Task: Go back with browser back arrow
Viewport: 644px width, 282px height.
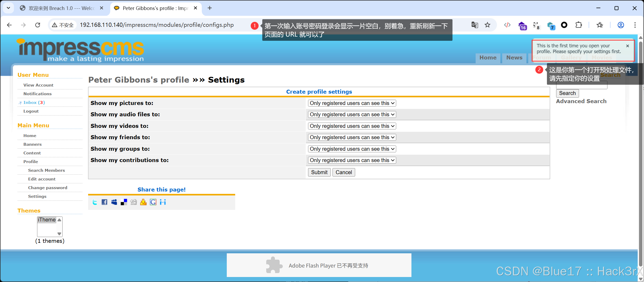Action: click(x=9, y=25)
